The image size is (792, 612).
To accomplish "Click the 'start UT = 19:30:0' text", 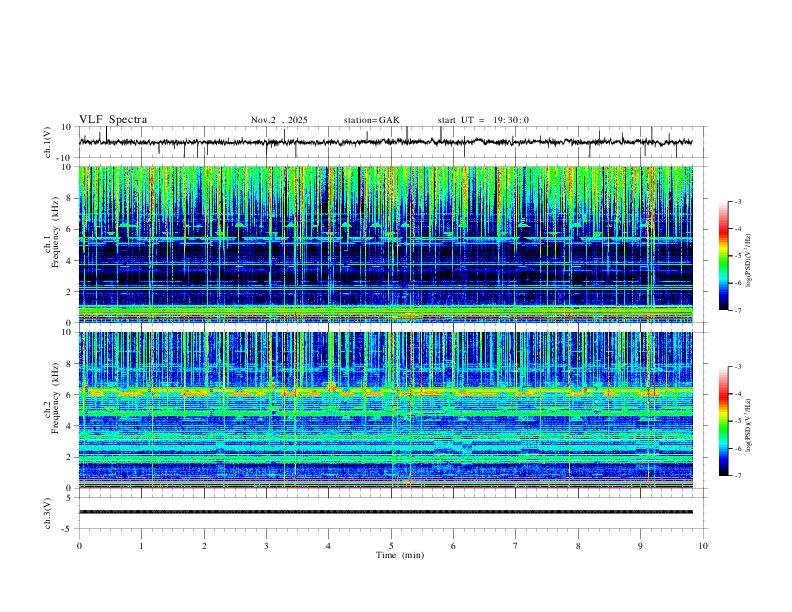I will coord(483,120).
